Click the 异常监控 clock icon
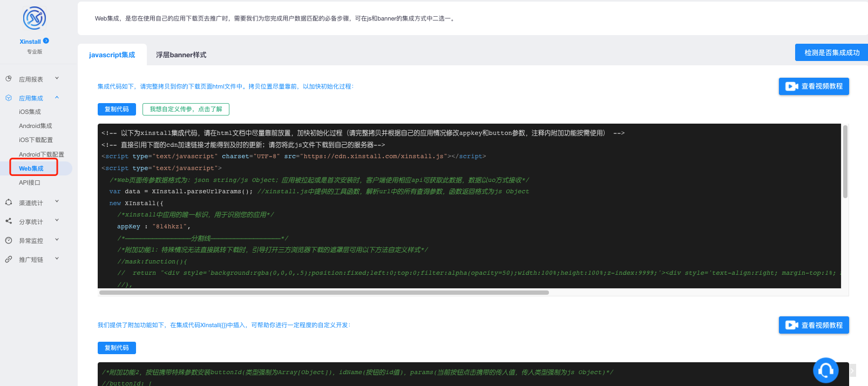Screen dimensions: 868x386 click(9, 240)
